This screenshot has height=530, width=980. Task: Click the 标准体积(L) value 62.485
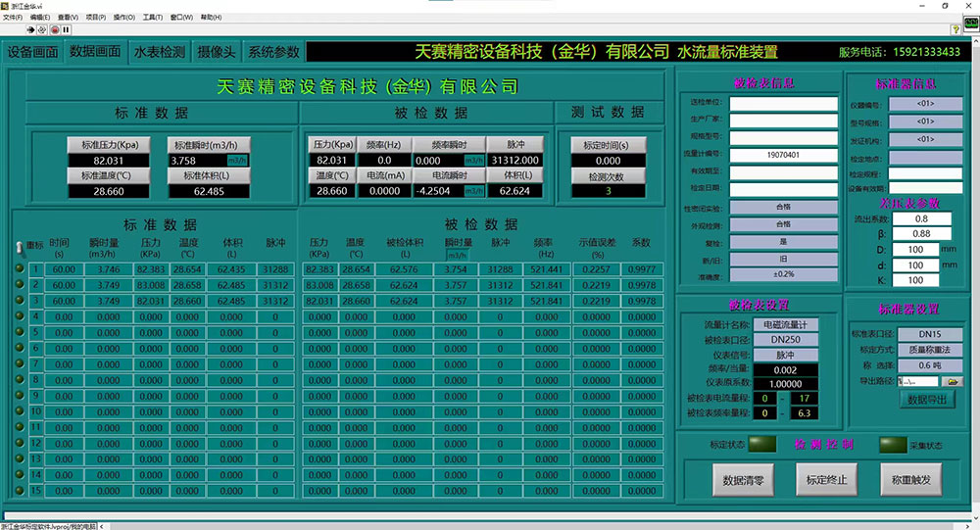coord(209,191)
